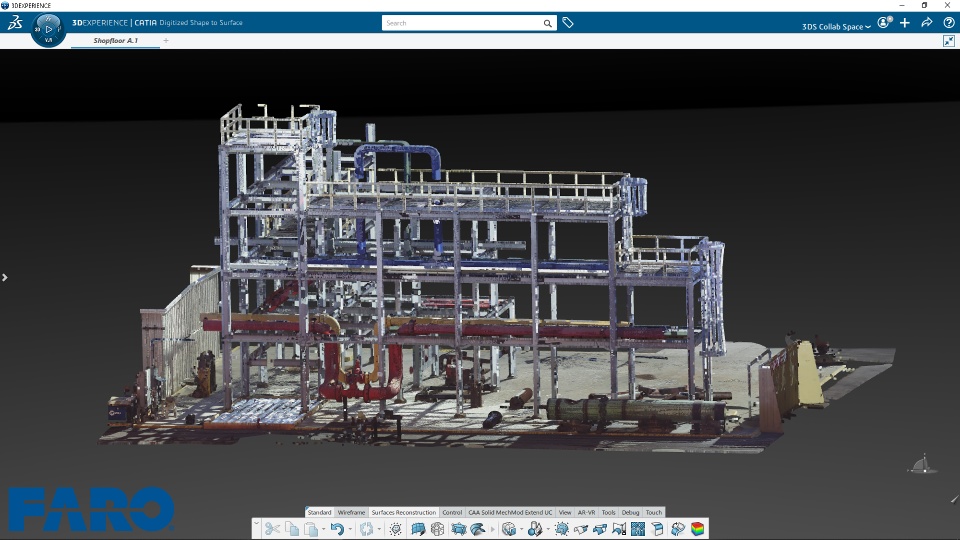Viewport: 960px width, 540px height.
Task: Expand the left side panel arrow
Action: 5,277
